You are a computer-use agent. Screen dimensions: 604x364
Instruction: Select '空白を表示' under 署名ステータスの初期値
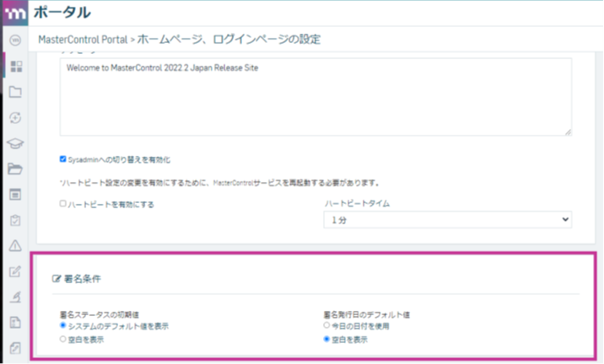click(62, 339)
